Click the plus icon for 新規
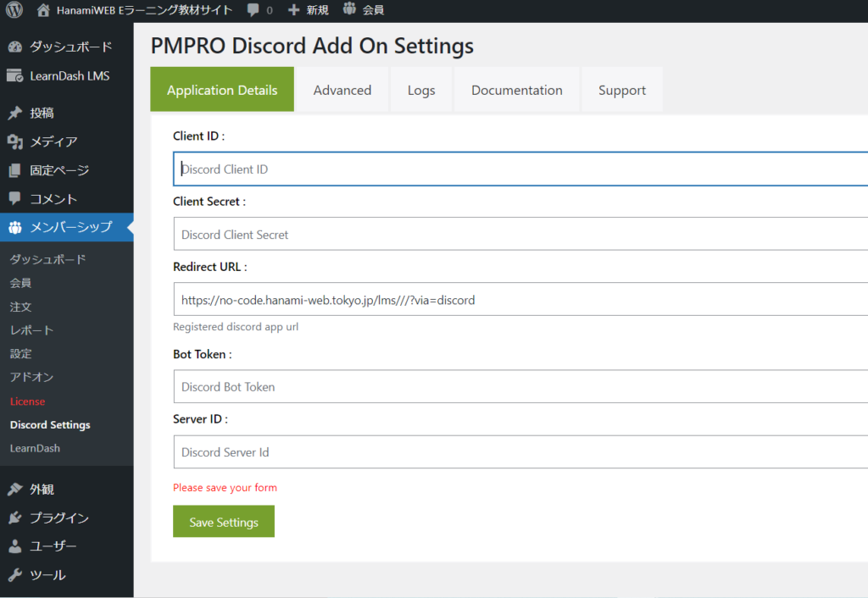 tap(294, 9)
